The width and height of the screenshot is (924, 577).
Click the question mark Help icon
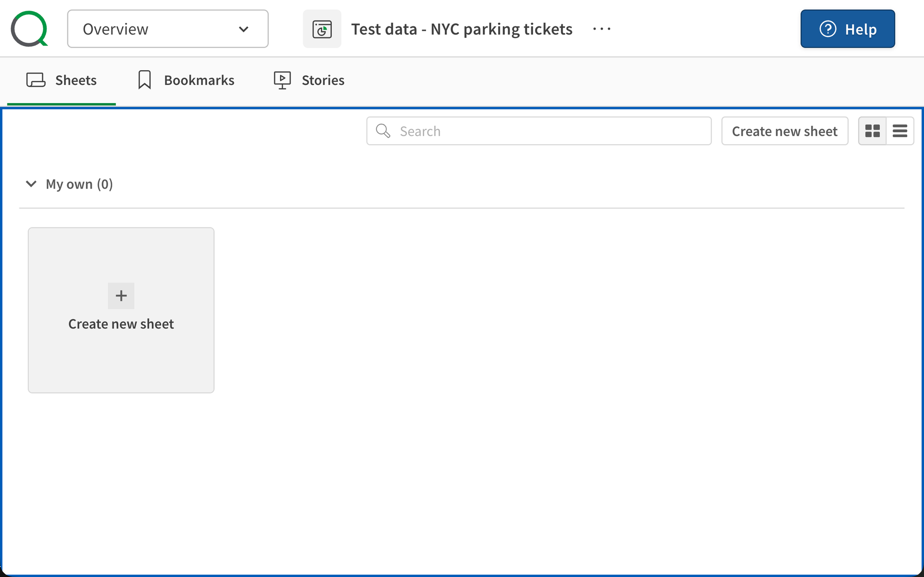click(x=827, y=29)
